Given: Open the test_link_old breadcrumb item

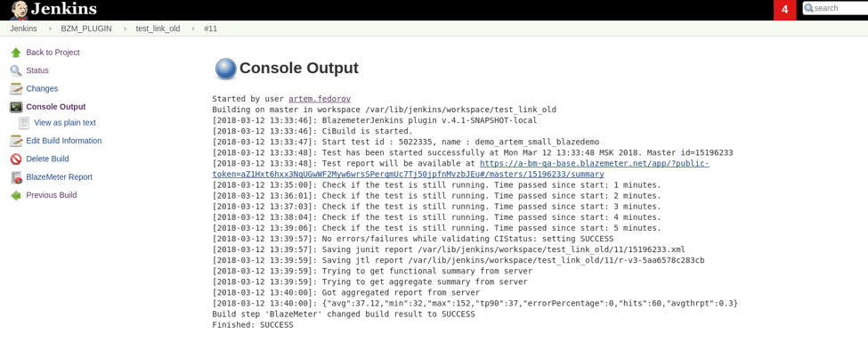Looking at the screenshot, I should (158, 29).
